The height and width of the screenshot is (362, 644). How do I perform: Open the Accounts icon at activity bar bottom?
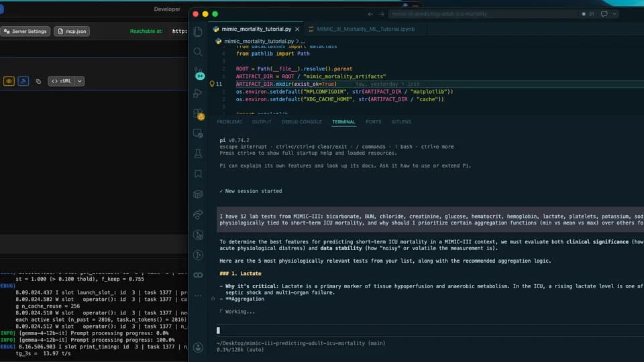[x=198, y=347]
